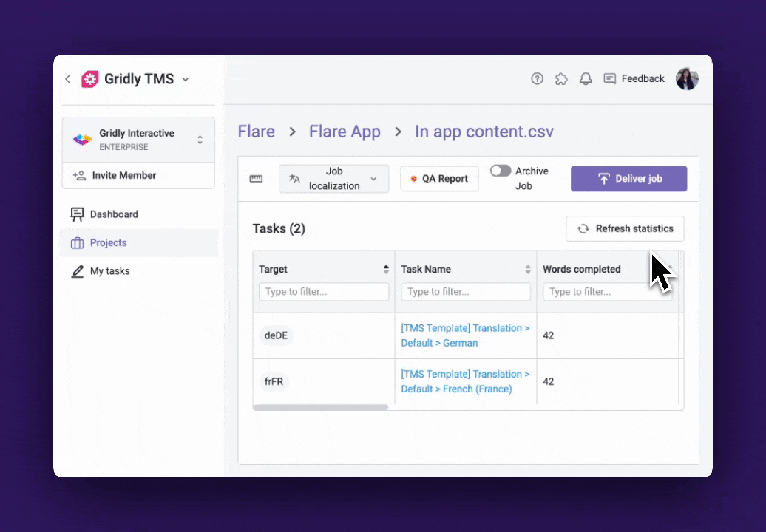This screenshot has height=532, width=766.
Task: Open the puzzle piece integrations icon
Action: tap(561, 78)
